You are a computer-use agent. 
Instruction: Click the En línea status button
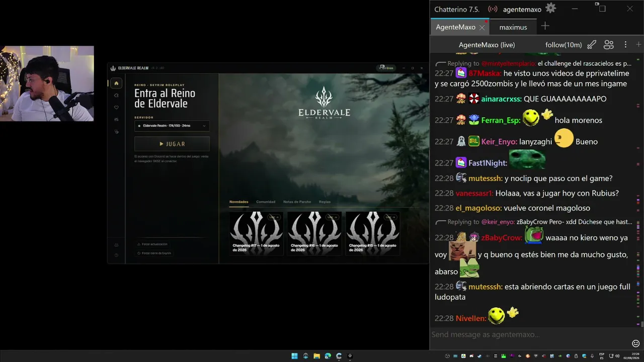[x=386, y=68]
